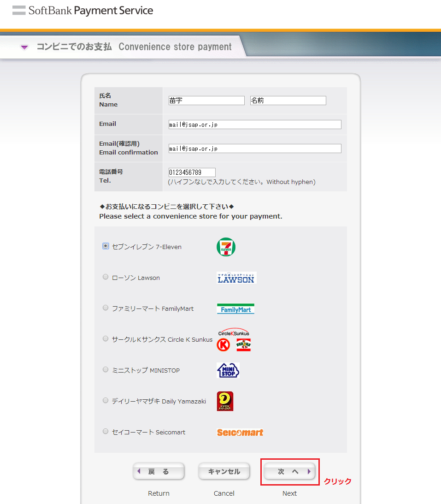The image size is (441, 504).
Task: Click the 次へ (Next) button
Action: [290, 472]
